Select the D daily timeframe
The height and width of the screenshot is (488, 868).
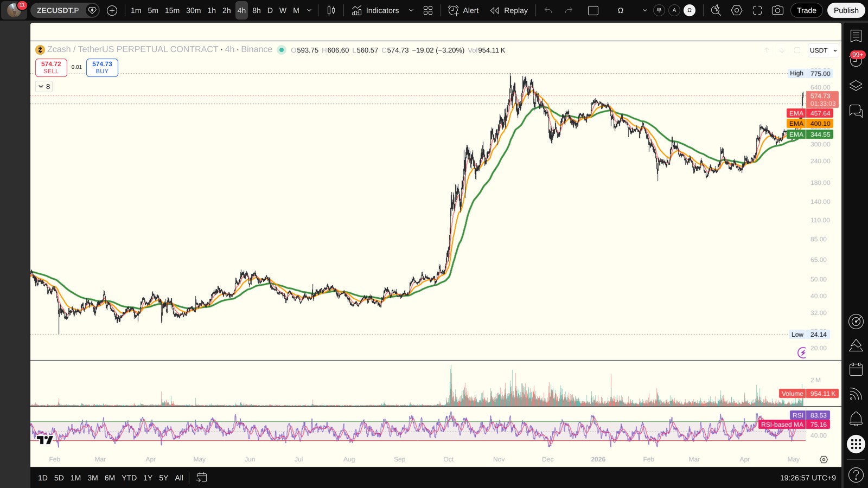270,10
